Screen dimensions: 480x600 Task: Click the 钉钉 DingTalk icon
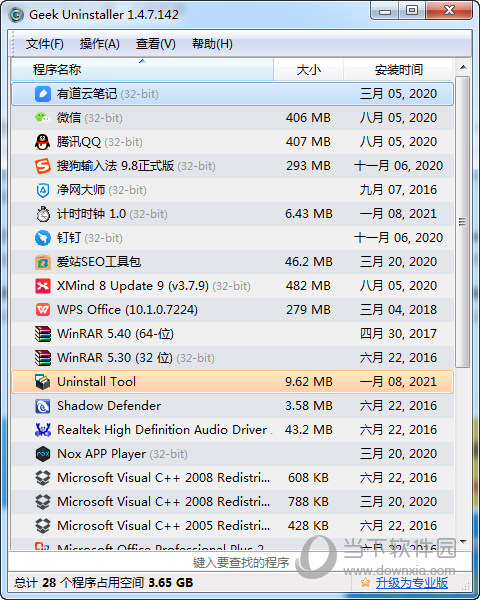[x=42, y=238]
